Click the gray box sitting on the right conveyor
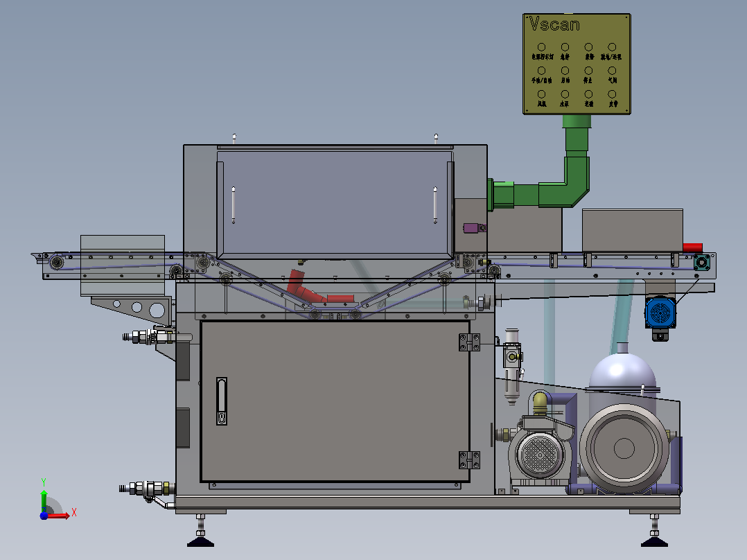 click(633, 230)
